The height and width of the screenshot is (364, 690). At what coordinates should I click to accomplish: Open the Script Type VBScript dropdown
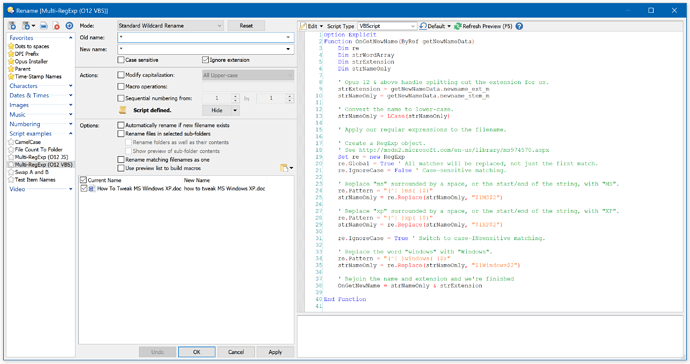point(387,26)
